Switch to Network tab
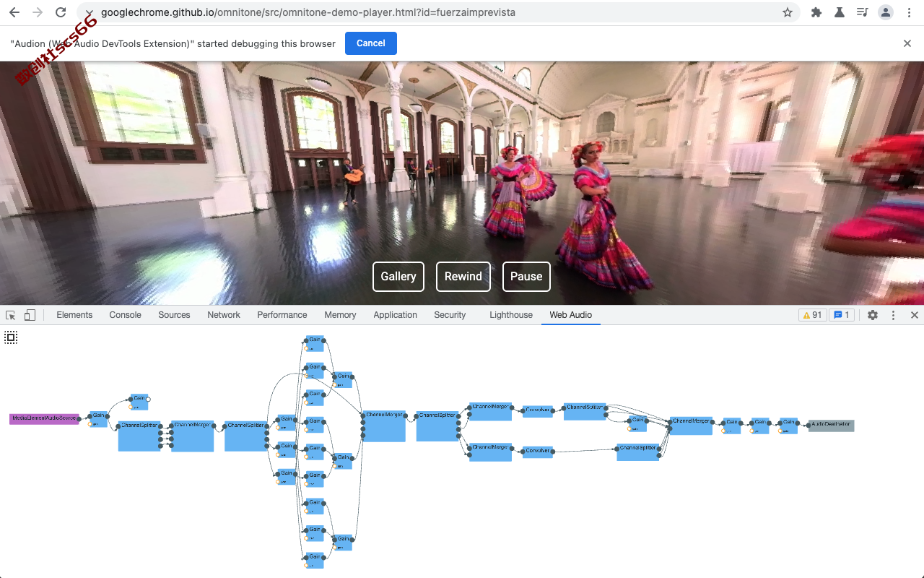 tap(224, 315)
